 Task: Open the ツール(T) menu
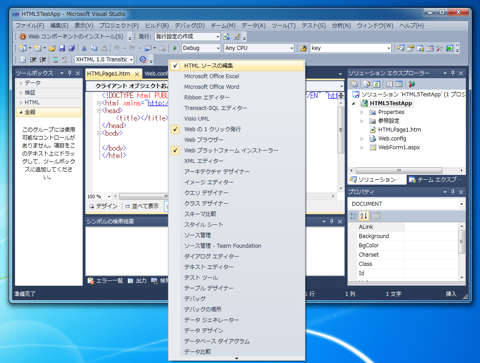[283, 26]
